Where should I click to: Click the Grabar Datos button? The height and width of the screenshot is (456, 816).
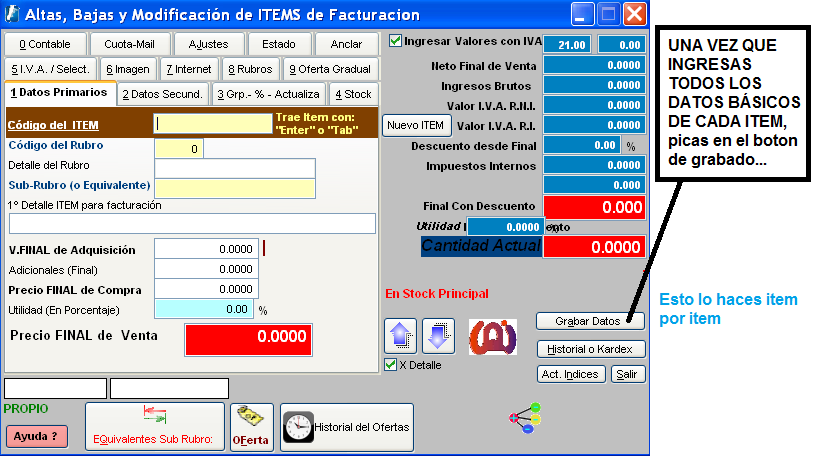(590, 321)
